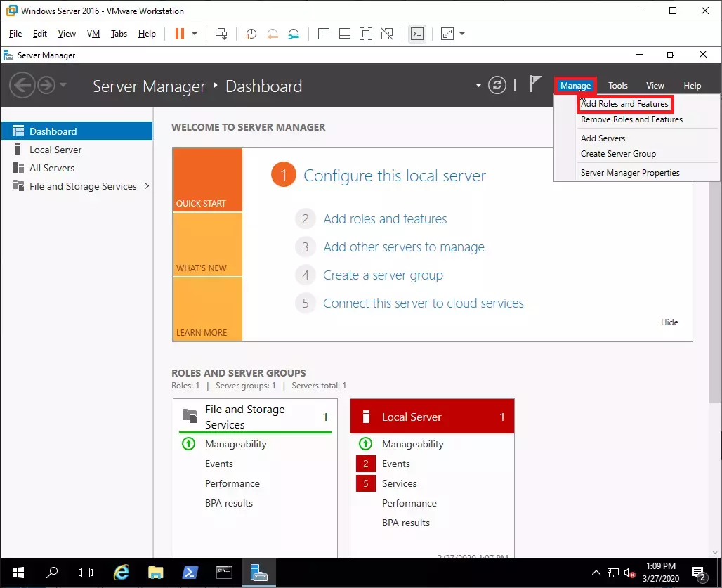Image resolution: width=722 pixels, height=588 pixels.
Task: Click Send Ctrl+Alt+Del toolbar icon
Action: (x=221, y=34)
